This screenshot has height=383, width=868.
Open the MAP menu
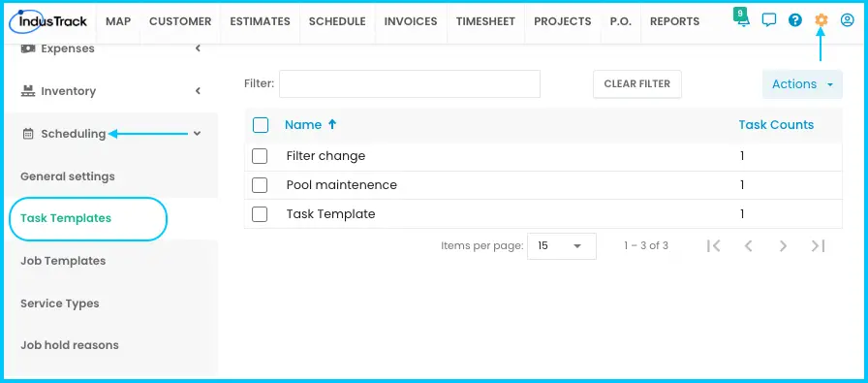point(118,21)
